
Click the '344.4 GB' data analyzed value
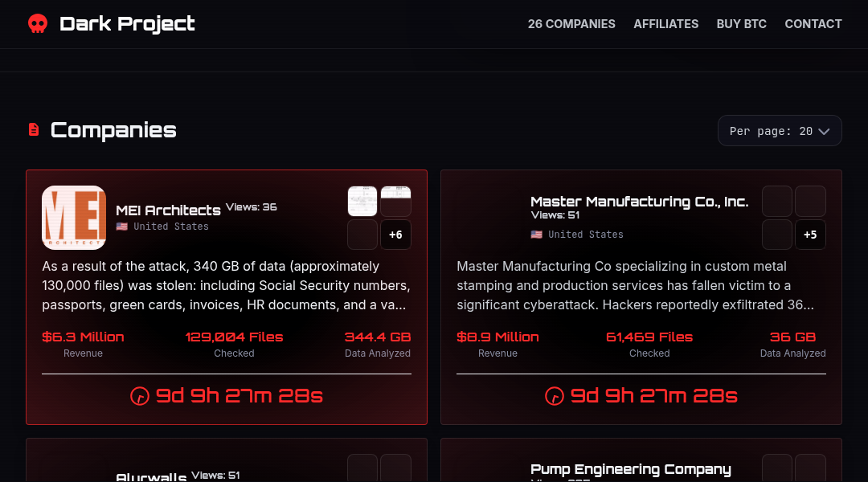point(378,337)
